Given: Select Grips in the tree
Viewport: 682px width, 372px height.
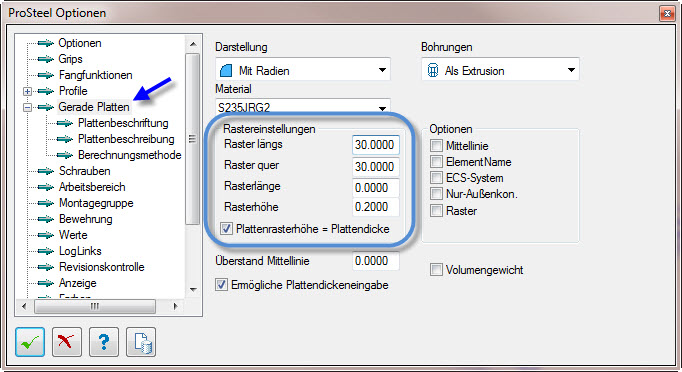Looking at the screenshot, I should [x=70, y=59].
